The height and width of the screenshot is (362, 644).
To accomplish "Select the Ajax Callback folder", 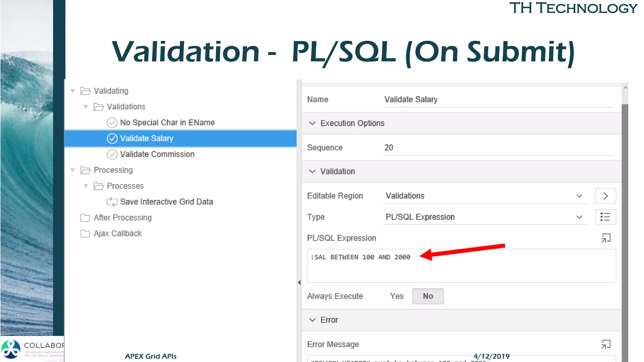I will click(118, 233).
